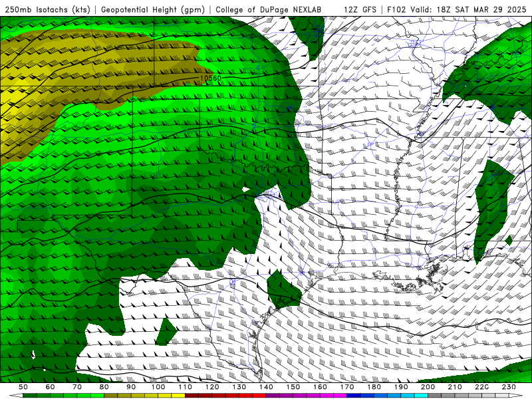Click the 'F102' forecast hour label
Viewport: 532px width, 399px height.
(x=396, y=9)
